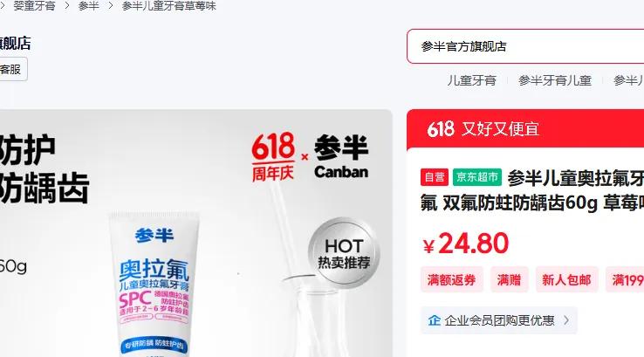
Task: Choose the 参半牙膏儿童 search suggestion
Action: point(555,80)
